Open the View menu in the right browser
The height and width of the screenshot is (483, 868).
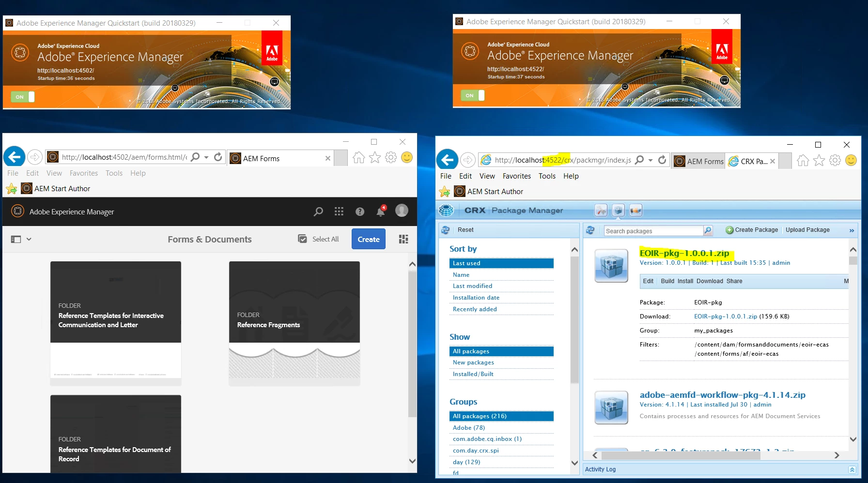coord(487,176)
